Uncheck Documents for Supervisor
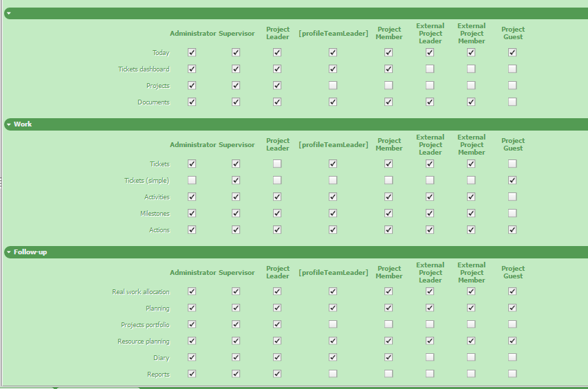The width and height of the screenshot is (588, 389). 236,102
